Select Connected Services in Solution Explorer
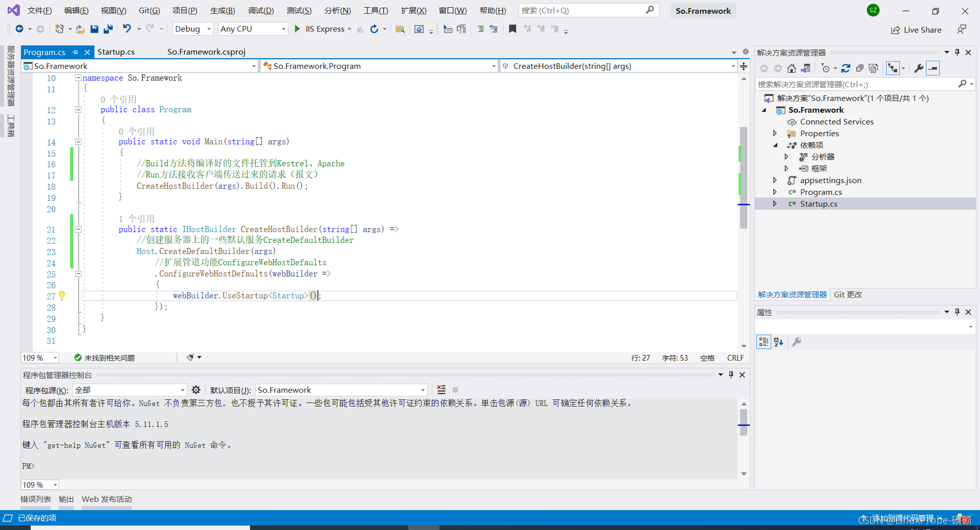 click(837, 122)
